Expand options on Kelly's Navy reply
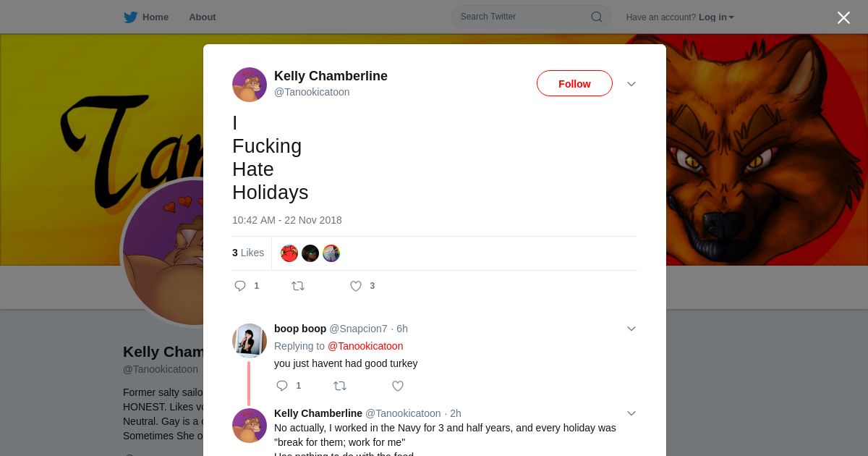The height and width of the screenshot is (456, 868). (x=631, y=413)
